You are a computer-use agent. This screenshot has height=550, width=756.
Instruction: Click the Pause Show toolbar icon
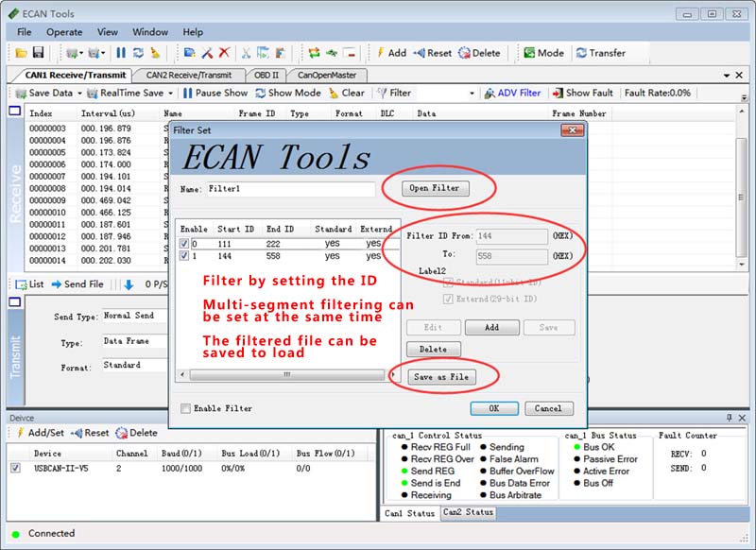188,94
